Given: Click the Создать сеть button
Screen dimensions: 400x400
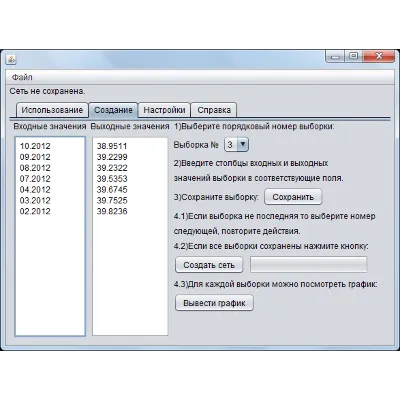Looking at the screenshot, I should click(x=209, y=265).
